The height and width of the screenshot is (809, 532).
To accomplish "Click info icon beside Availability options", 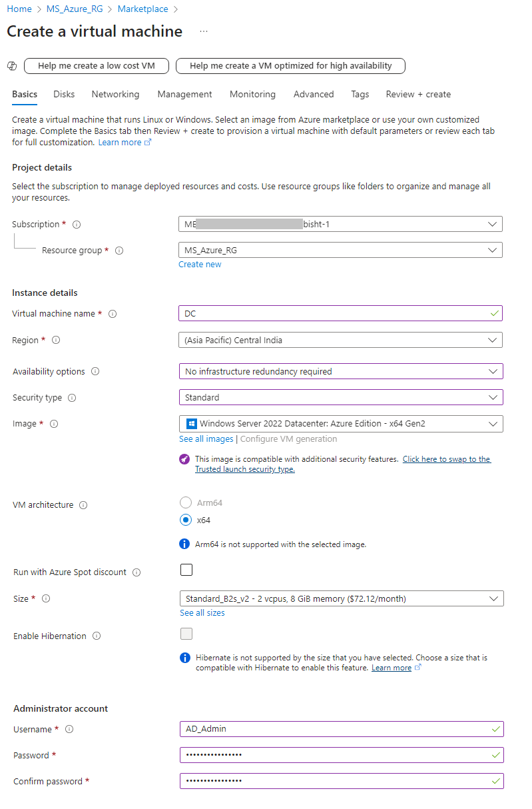I will tap(95, 371).
